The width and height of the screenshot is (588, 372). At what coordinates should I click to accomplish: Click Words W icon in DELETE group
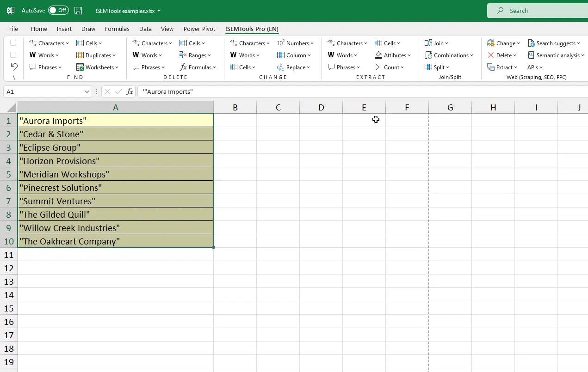coord(136,55)
